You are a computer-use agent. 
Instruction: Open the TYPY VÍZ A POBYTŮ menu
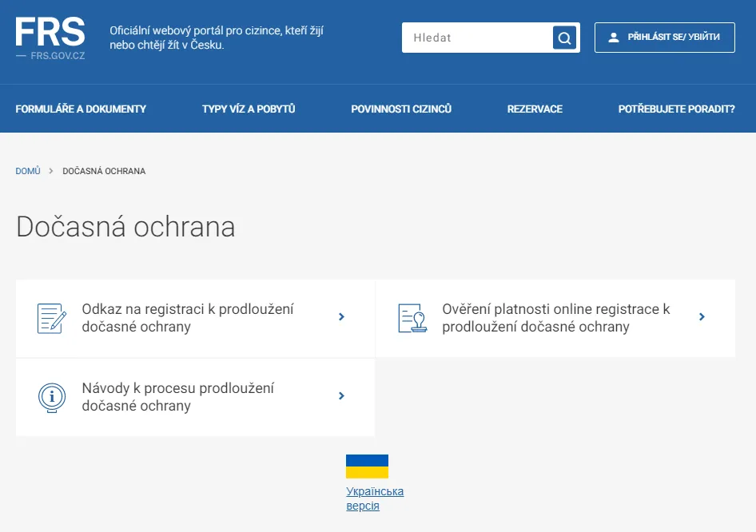coord(248,109)
